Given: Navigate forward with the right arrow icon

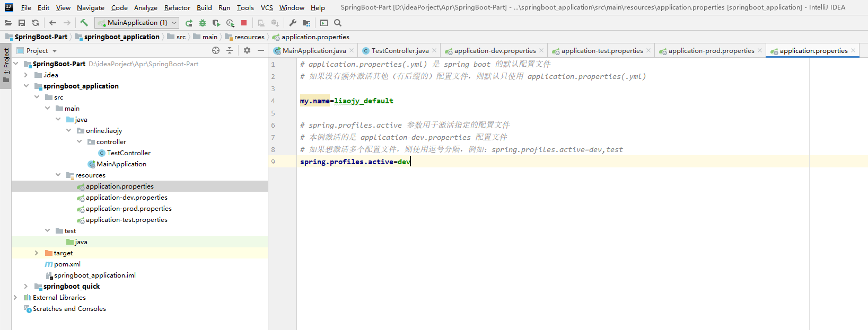Looking at the screenshot, I should (67, 23).
